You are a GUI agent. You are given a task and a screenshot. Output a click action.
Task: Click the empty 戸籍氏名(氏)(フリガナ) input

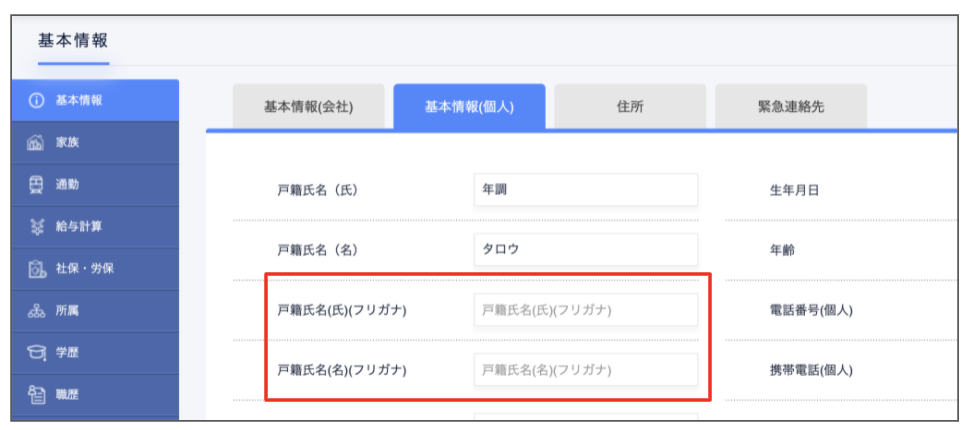click(585, 310)
